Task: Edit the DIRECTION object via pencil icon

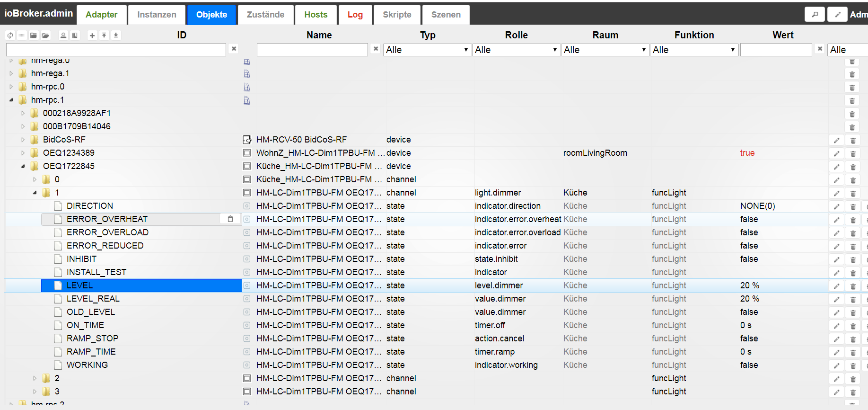Action: tap(836, 206)
